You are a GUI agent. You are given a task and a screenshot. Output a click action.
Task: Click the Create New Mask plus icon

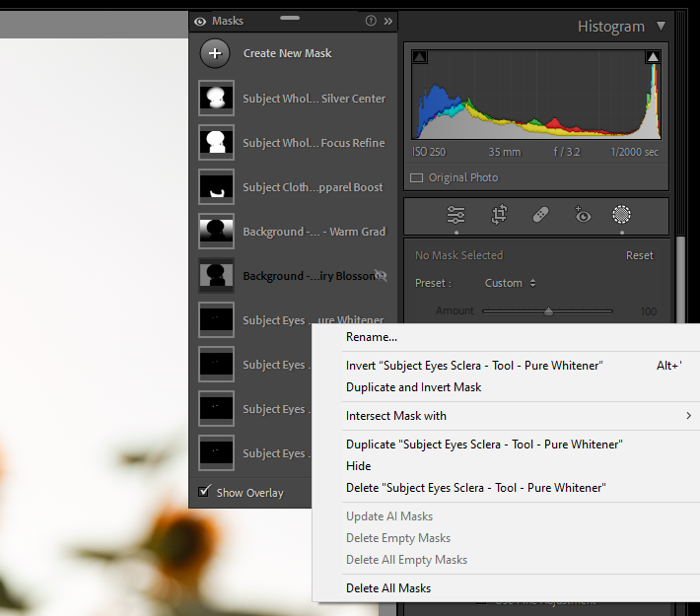[x=215, y=53]
